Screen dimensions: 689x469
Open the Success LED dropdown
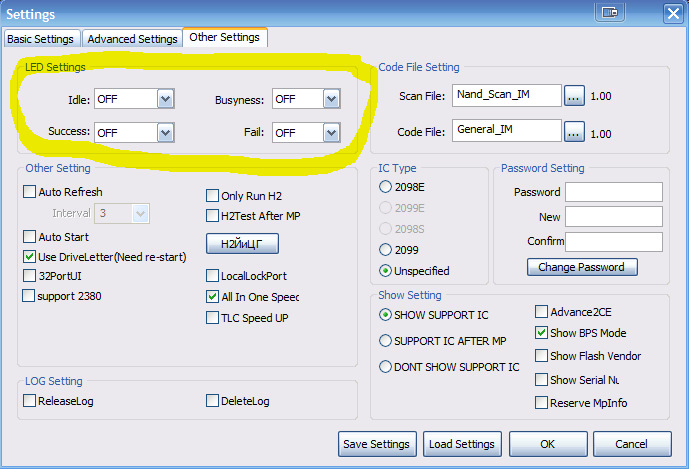[x=166, y=132]
